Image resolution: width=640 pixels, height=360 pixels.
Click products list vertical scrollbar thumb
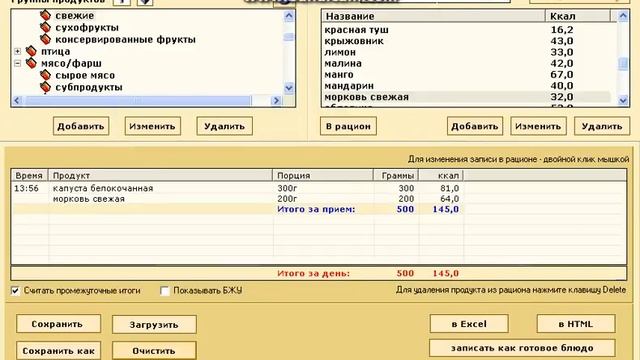click(x=623, y=64)
